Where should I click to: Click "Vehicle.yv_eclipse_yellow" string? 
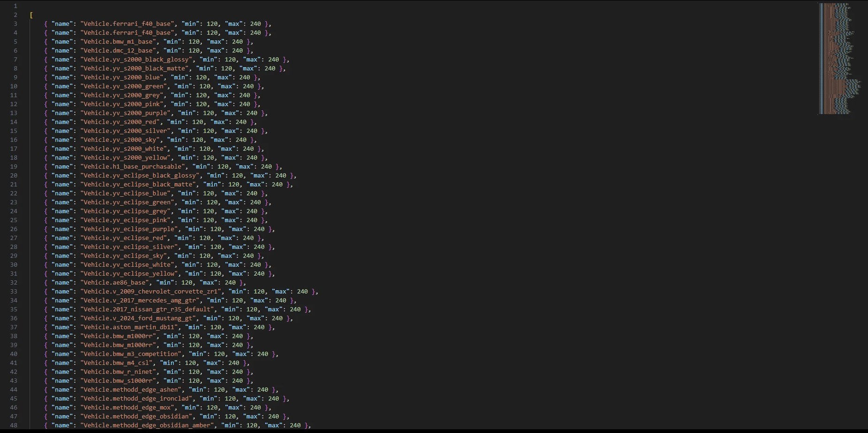(x=130, y=274)
